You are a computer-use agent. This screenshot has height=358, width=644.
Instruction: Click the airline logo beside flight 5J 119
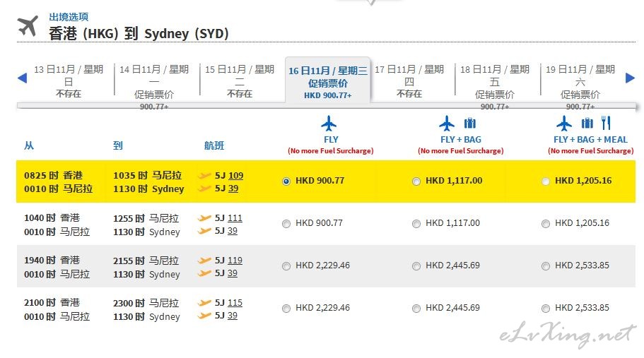point(205,261)
